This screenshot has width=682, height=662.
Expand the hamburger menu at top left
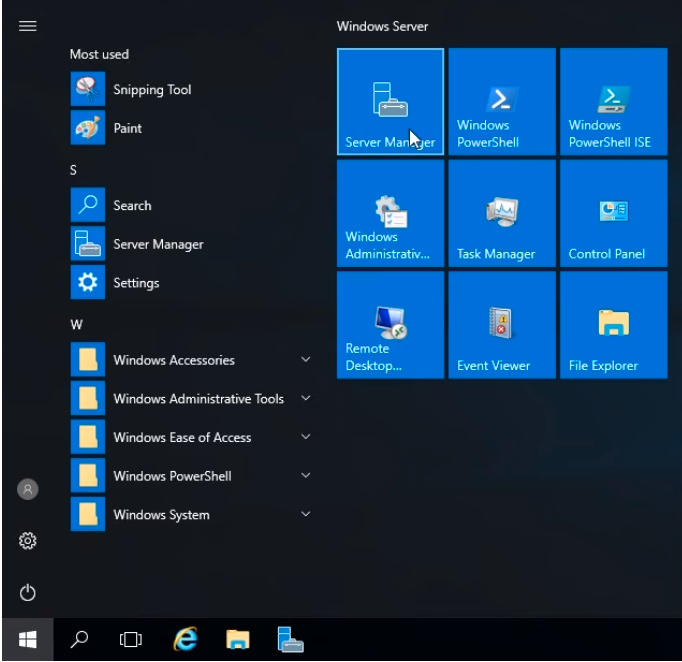tap(27, 26)
